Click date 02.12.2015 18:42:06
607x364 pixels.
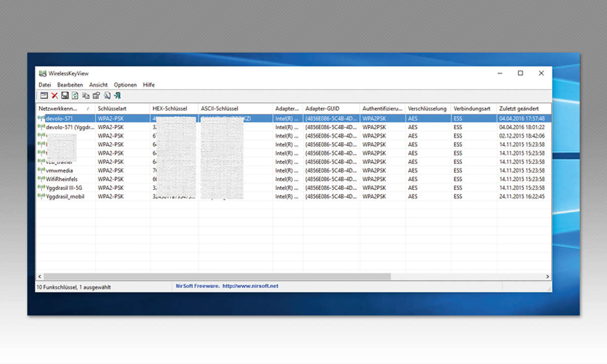[x=522, y=135]
